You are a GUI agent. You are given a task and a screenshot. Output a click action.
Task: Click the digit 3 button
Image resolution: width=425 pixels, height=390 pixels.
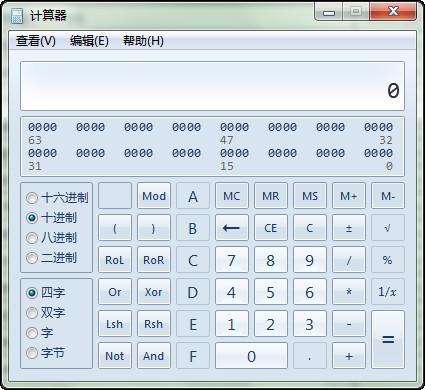310,324
